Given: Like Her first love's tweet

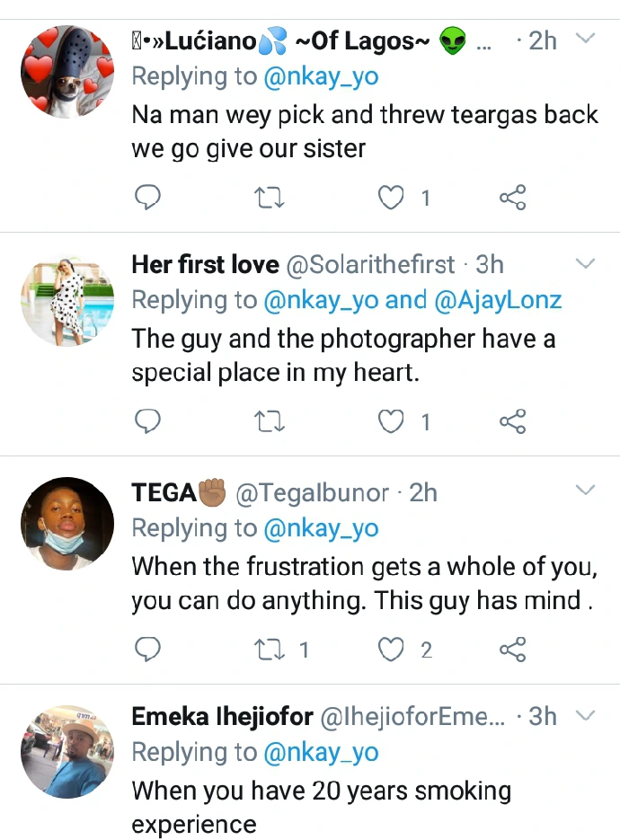Looking at the screenshot, I should tap(391, 421).
